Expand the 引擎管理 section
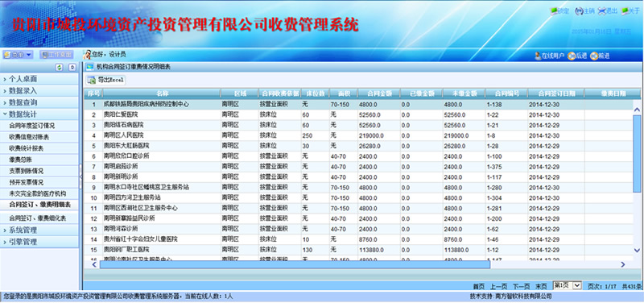 pyautogui.click(x=39, y=242)
